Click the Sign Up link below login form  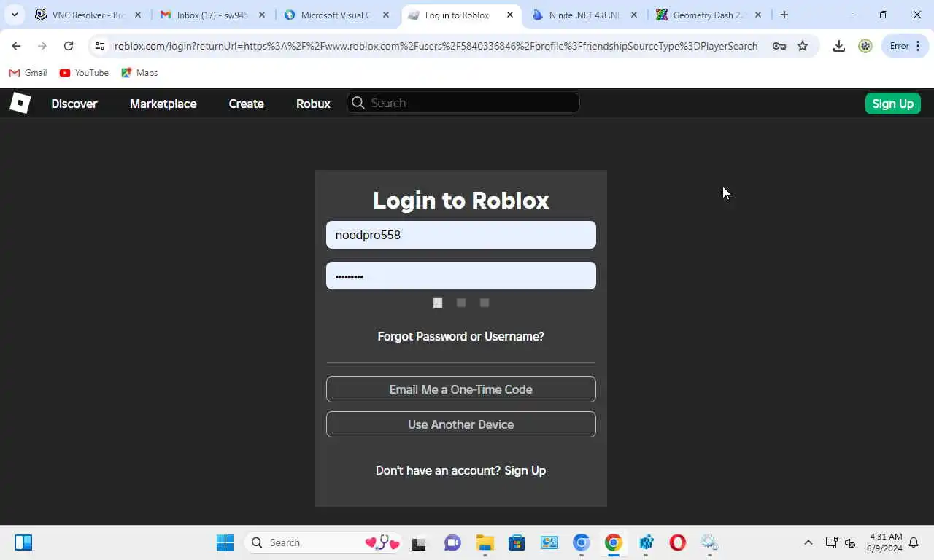coord(525,470)
